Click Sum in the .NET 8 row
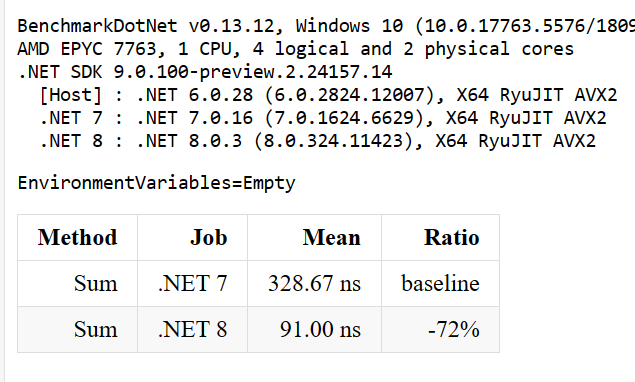Viewport: 635px width, 382px height. [x=77, y=329]
